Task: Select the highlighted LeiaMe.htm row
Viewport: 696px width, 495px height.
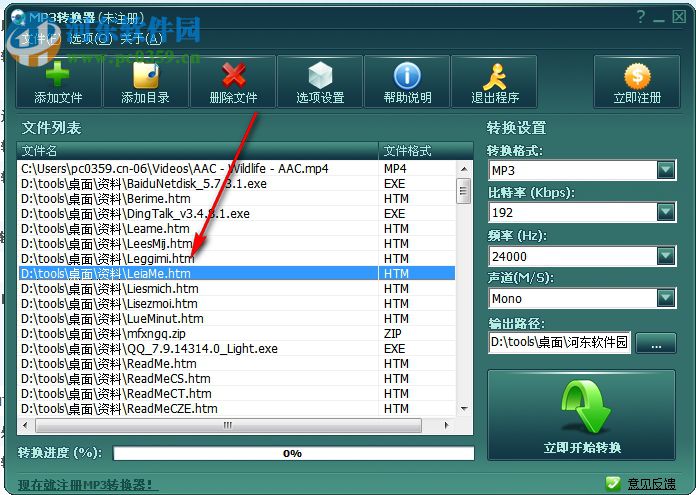Action: pos(237,273)
